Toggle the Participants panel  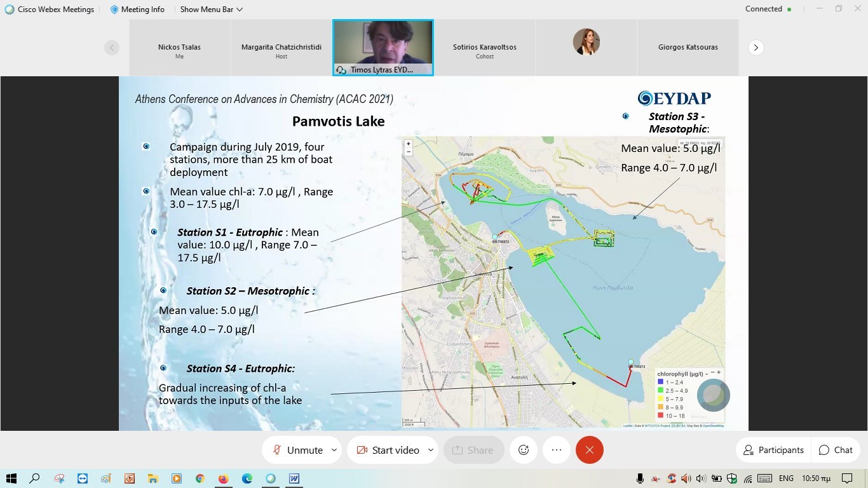[x=773, y=450]
